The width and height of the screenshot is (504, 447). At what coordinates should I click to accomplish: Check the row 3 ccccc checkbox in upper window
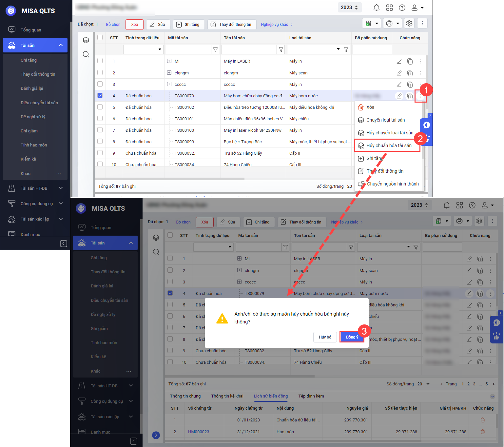tap(100, 84)
